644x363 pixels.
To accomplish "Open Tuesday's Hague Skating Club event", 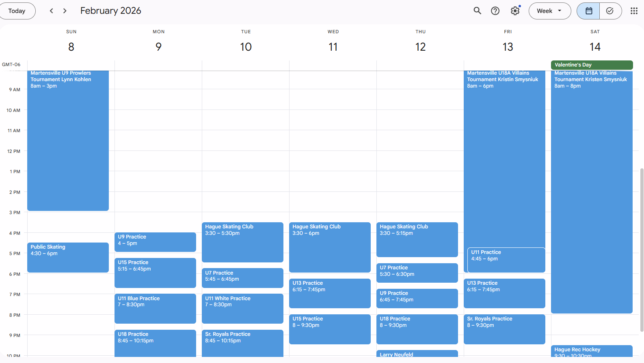I will (242, 242).
